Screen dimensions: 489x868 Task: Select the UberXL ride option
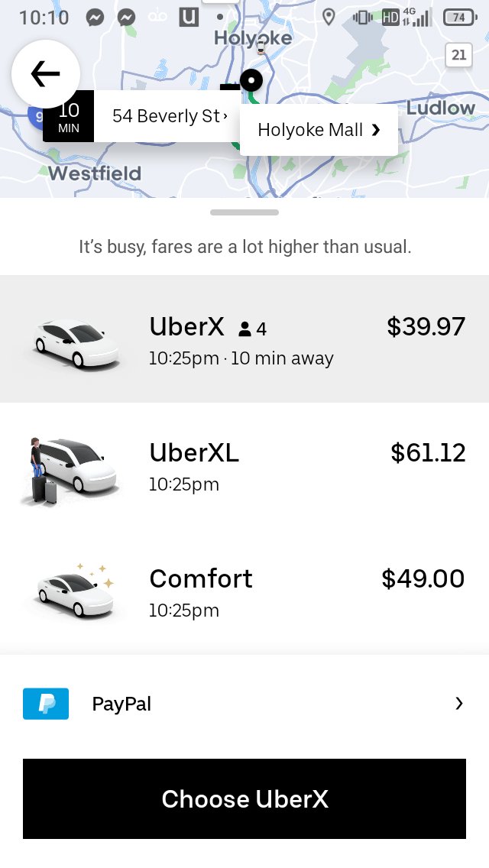244,465
